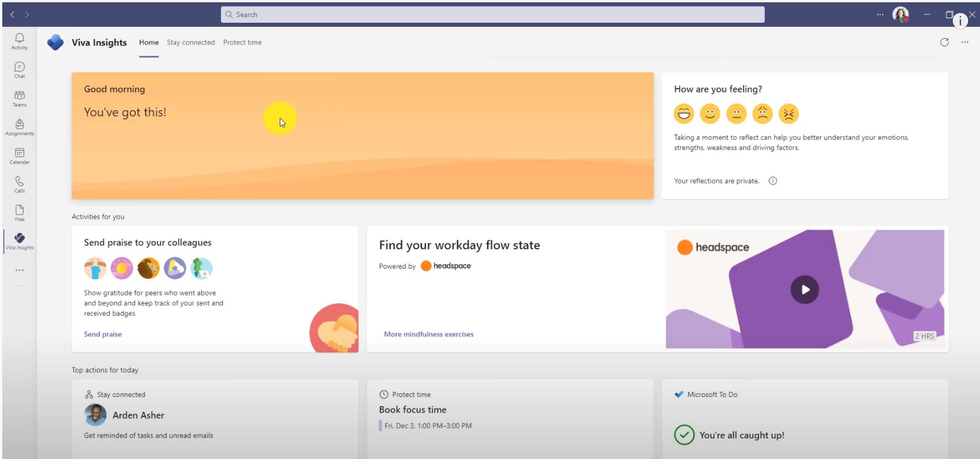
Task: Open the Calendar app icon
Action: [x=19, y=156]
